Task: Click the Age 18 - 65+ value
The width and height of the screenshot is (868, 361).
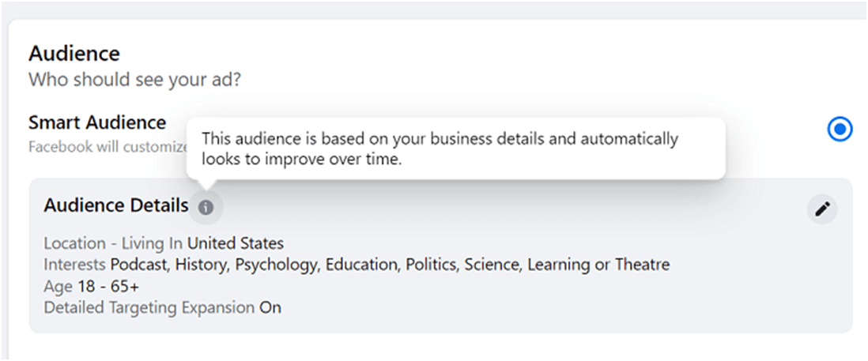Action: 108,287
